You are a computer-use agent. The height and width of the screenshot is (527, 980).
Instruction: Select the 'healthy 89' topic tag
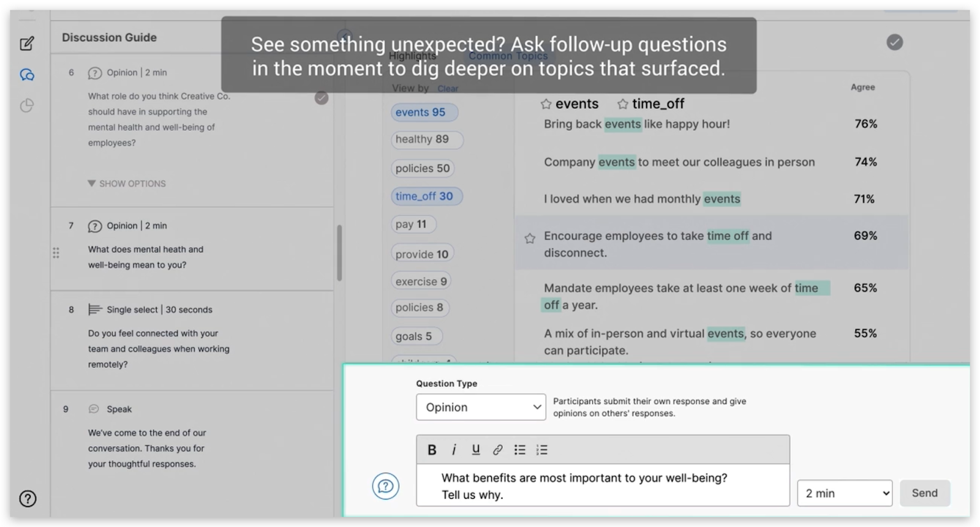pos(427,140)
